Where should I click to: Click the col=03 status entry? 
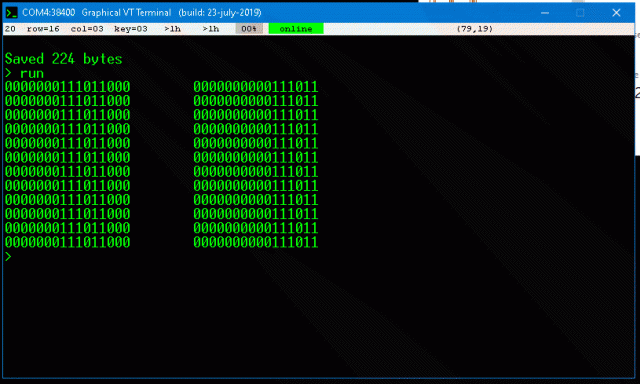87,29
